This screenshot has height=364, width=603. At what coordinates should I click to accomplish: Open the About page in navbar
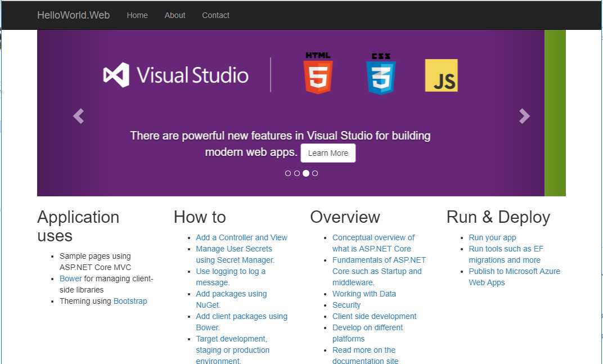pyautogui.click(x=175, y=15)
